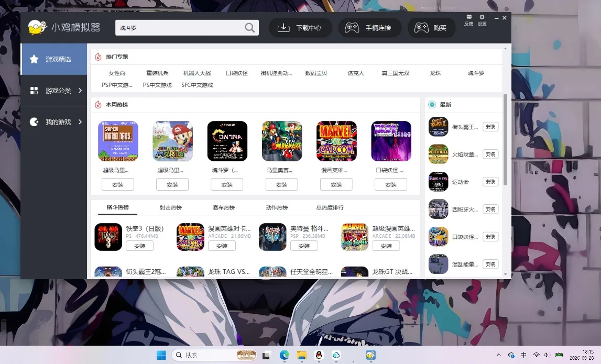Install 铁拳3 (日版) via 安装 button
This screenshot has height=364, width=601.
[x=139, y=246]
